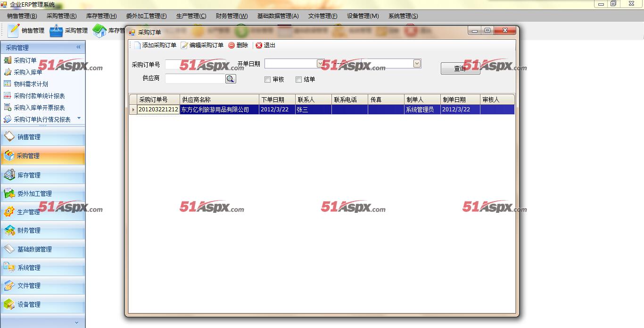Select the 财务管理 sidebar module
The height and width of the screenshot is (328, 644).
point(42,230)
